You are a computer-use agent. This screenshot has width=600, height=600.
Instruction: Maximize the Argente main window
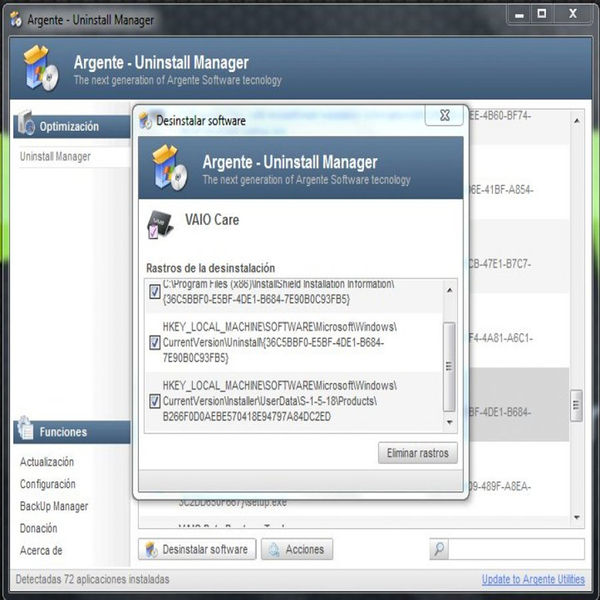coord(542,14)
